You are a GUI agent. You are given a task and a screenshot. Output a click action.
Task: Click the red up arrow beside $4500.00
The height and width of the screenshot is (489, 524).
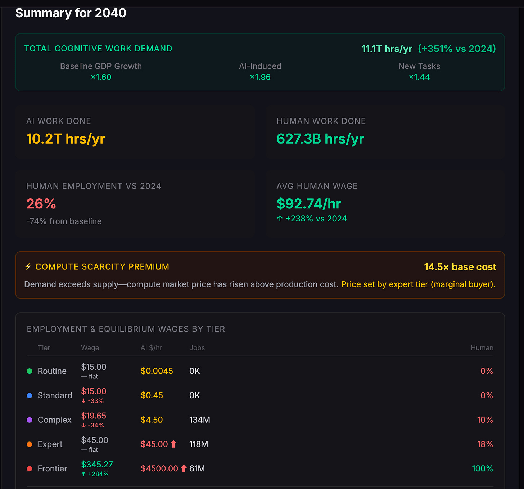point(183,469)
